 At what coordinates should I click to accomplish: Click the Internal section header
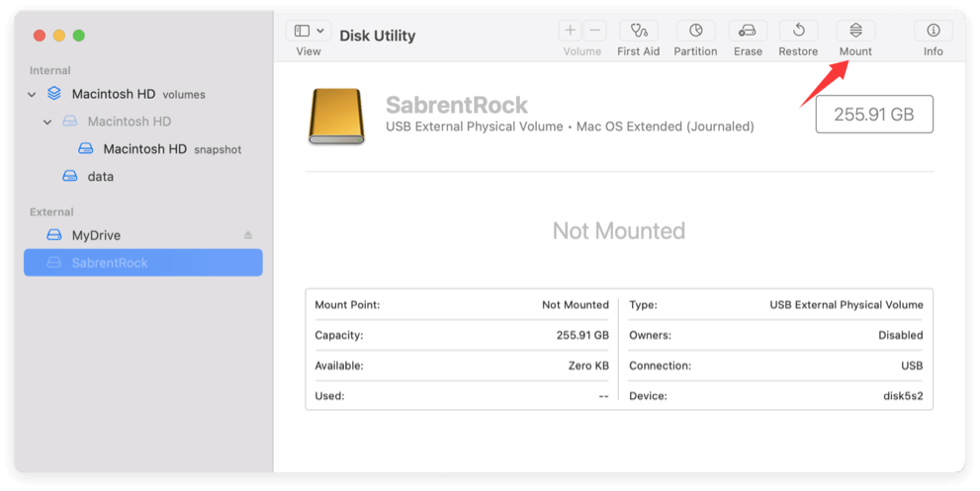point(50,70)
